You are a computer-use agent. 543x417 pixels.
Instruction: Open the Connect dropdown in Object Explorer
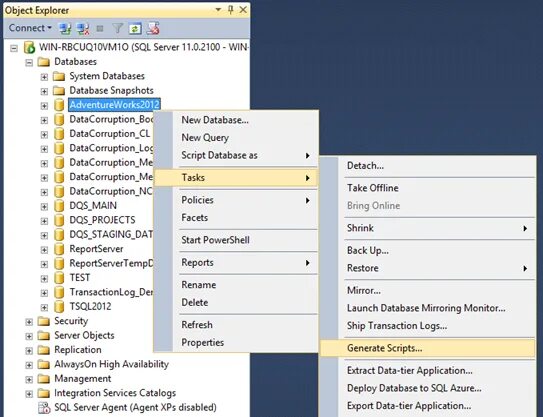point(30,28)
